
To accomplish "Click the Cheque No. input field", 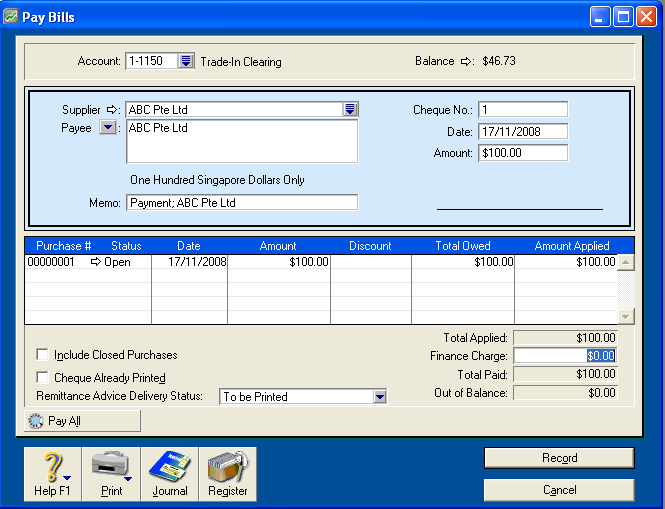I will (x=523, y=109).
